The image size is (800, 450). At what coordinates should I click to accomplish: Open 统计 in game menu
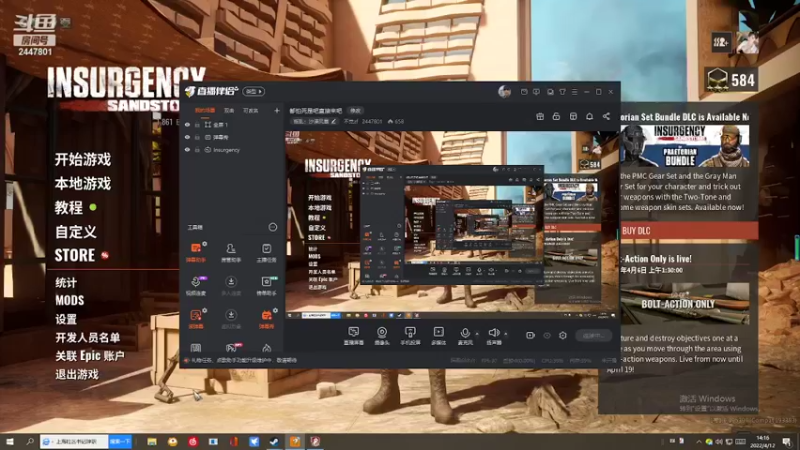point(66,282)
